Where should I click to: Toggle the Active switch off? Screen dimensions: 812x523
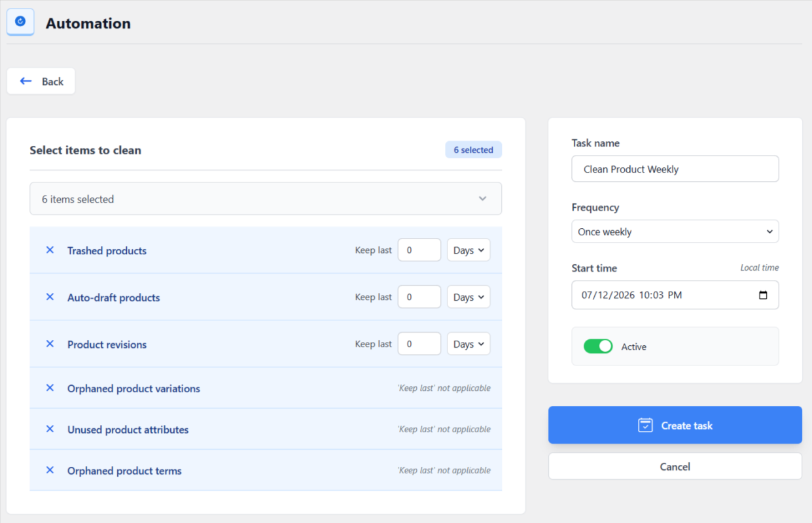[x=598, y=346]
